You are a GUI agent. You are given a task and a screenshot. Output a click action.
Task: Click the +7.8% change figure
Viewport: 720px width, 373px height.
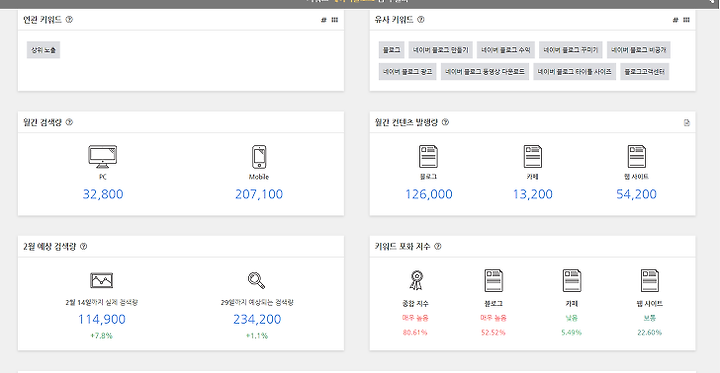click(x=101, y=336)
